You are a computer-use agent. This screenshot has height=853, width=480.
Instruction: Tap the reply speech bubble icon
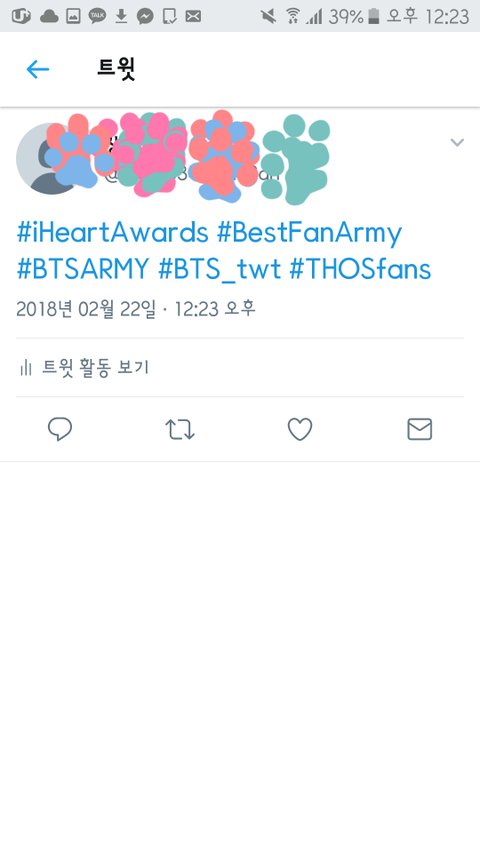coord(60,429)
